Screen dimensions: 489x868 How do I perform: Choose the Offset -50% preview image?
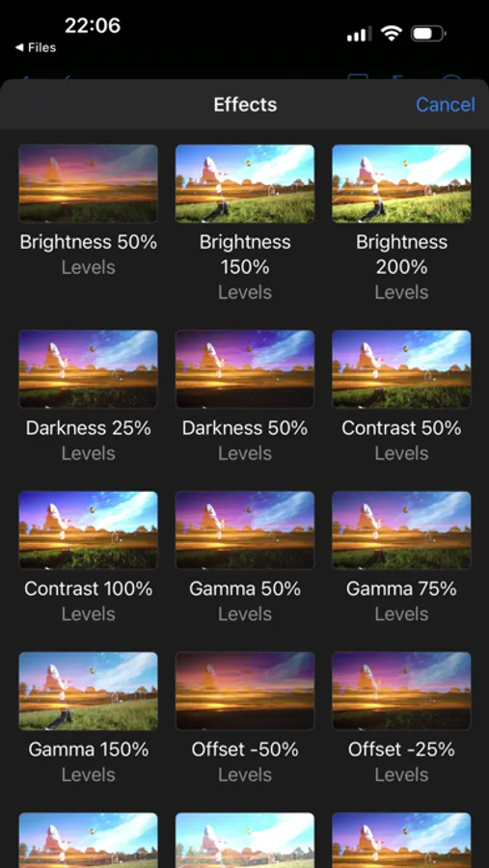point(245,691)
